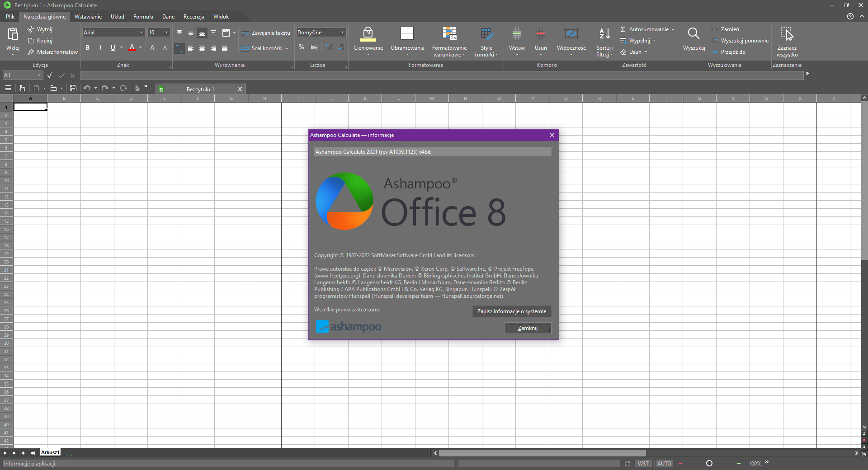Toggle italic formatting
Screen dimensions: 868x470
tap(100, 47)
